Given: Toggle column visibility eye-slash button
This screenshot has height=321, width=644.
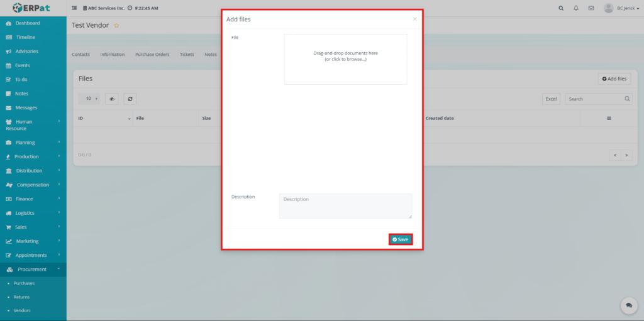Looking at the screenshot, I should (x=112, y=99).
